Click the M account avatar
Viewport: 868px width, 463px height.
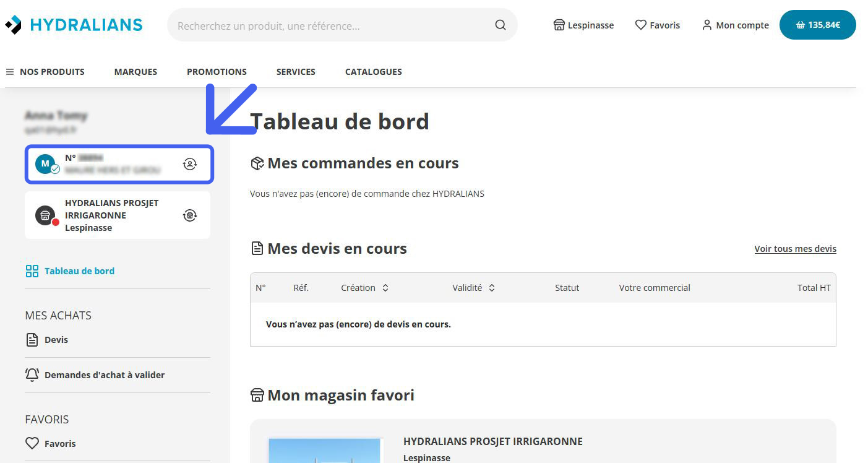(x=45, y=164)
